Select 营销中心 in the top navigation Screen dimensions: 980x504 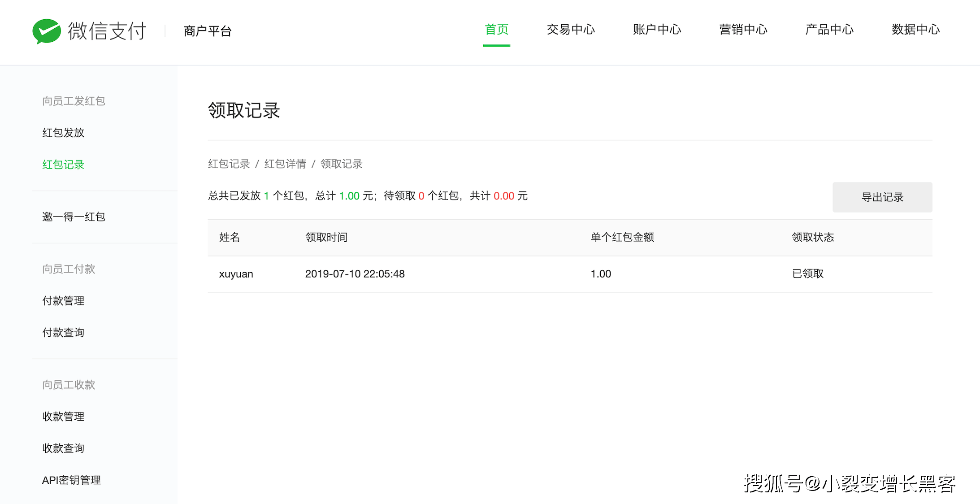point(743,30)
